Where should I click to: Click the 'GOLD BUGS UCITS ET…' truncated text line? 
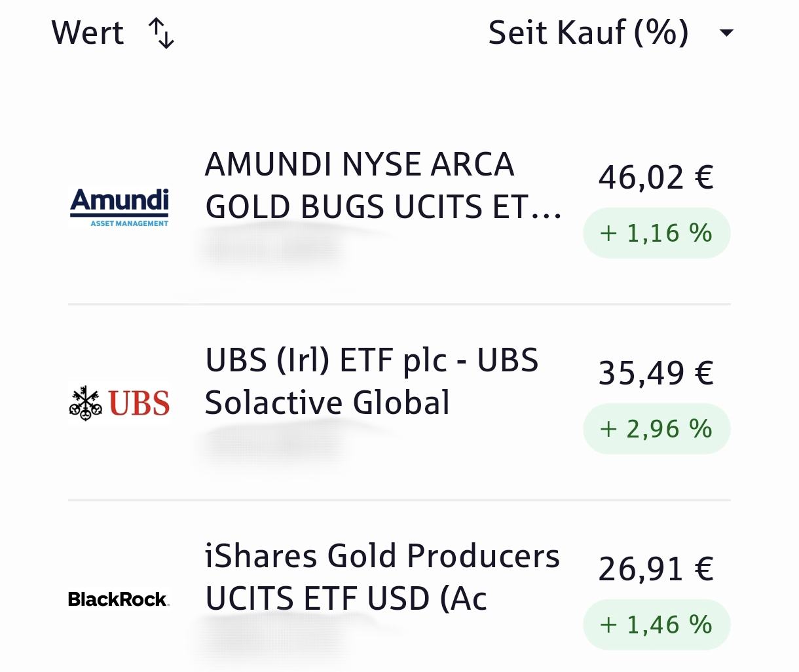pyautogui.click(x=383, y=208)
